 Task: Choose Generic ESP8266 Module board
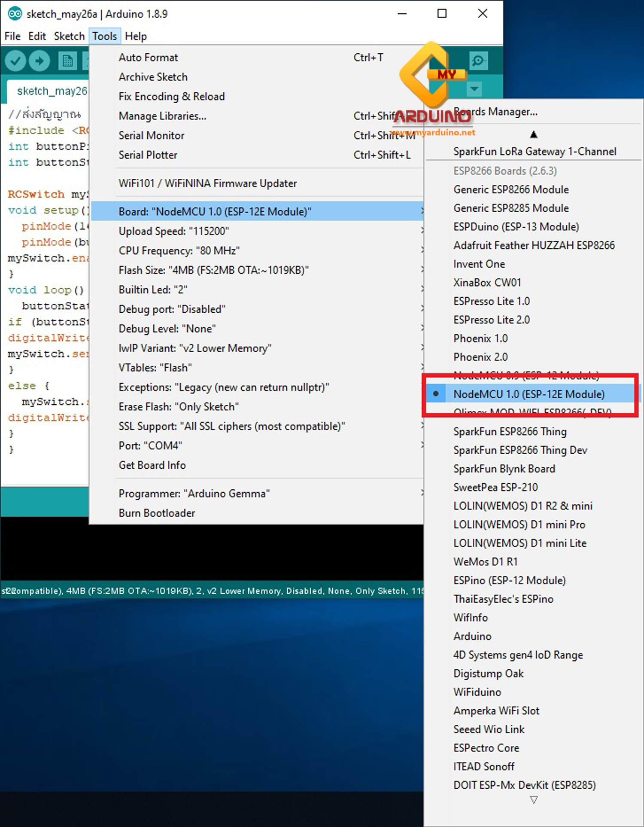[511, 189]
